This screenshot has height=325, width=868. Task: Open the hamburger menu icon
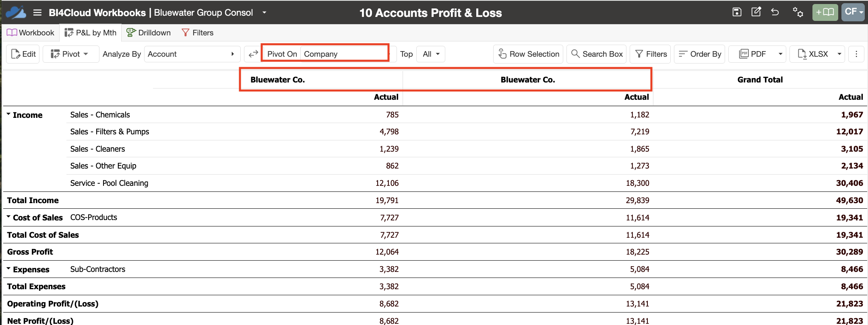coord(37,12)
